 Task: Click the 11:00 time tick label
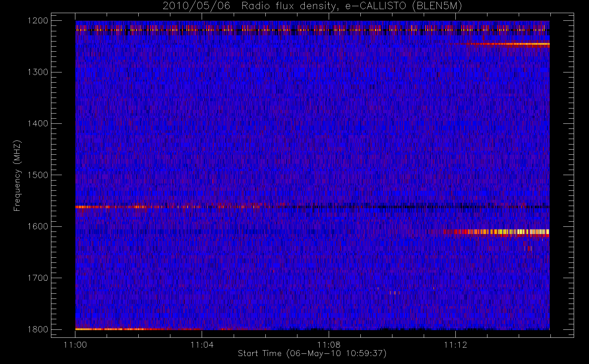click(75, 345)
